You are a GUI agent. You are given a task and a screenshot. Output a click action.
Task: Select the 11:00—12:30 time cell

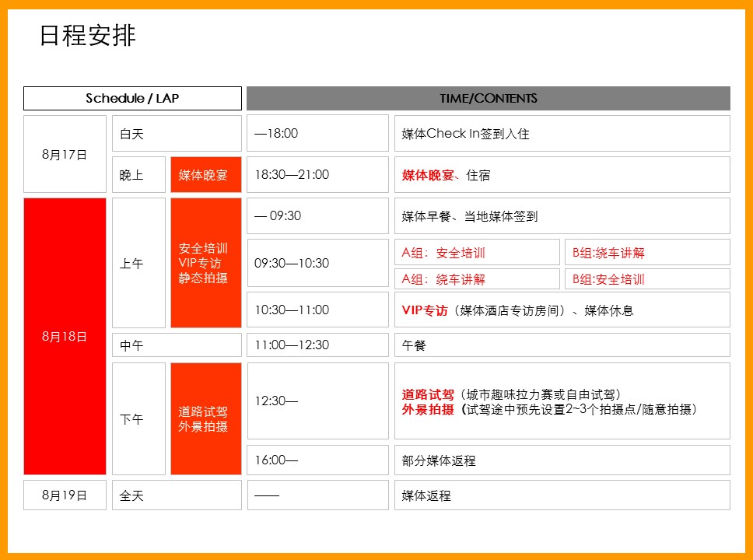click(x=317, y=345)
